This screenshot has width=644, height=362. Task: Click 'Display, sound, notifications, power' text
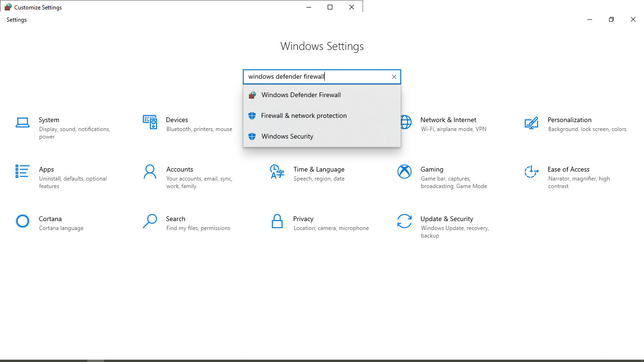click(74, 133)
